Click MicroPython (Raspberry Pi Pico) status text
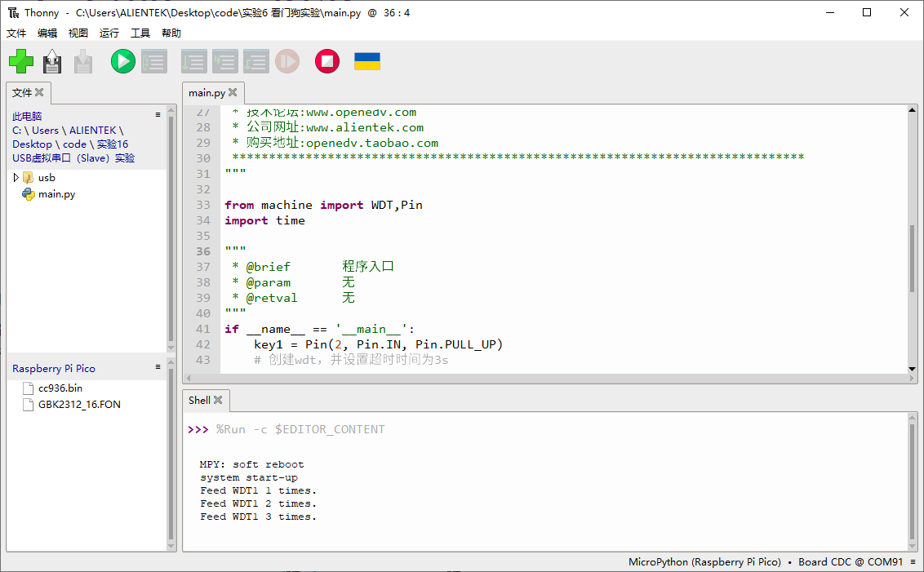Screen dimensions: 924x572 pyautogui.click(x=704, y=562)
